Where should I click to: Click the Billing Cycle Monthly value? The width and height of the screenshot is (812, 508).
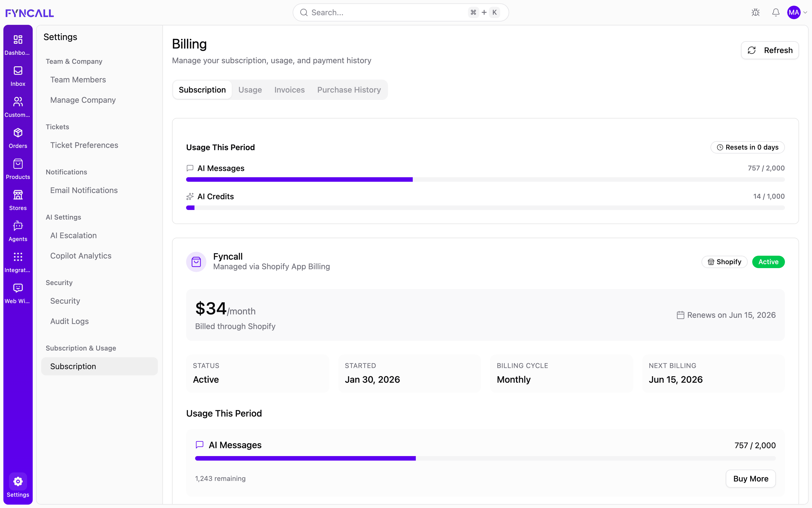(514, 379)
